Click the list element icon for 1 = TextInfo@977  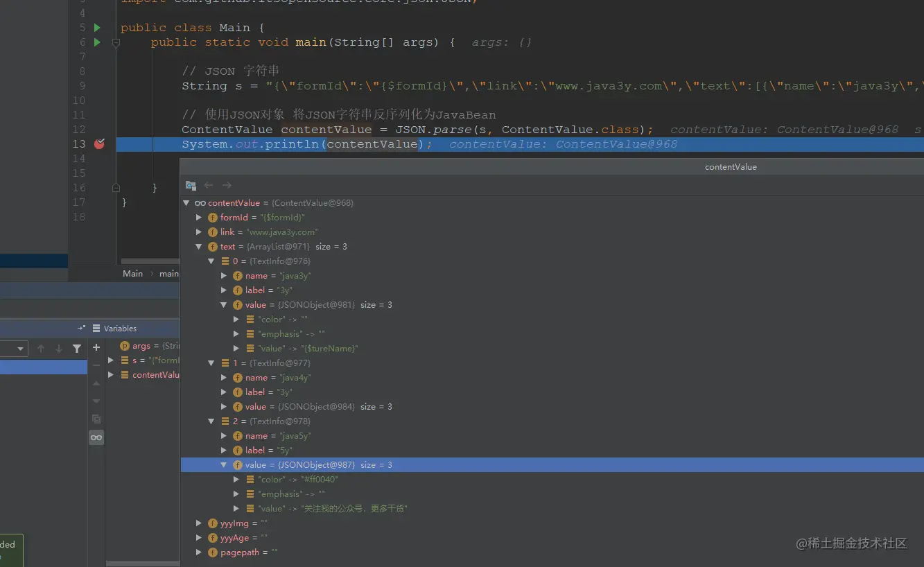point(225,363)
